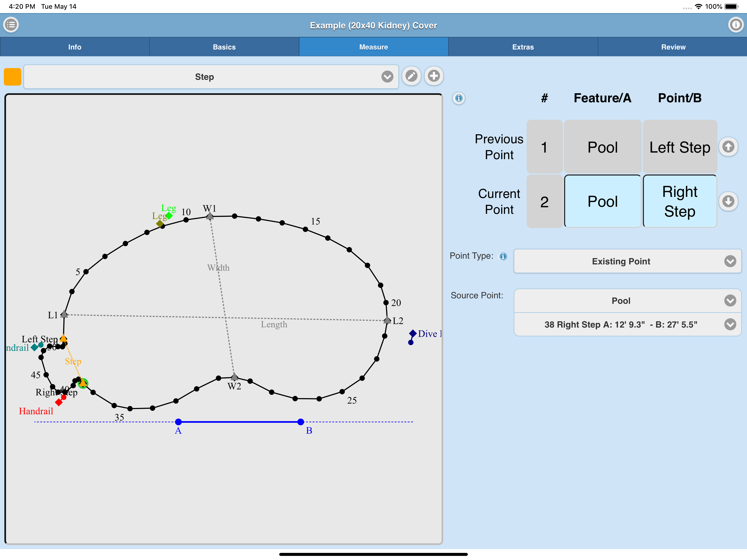Switch to the Extras tab

pos(523,47)
